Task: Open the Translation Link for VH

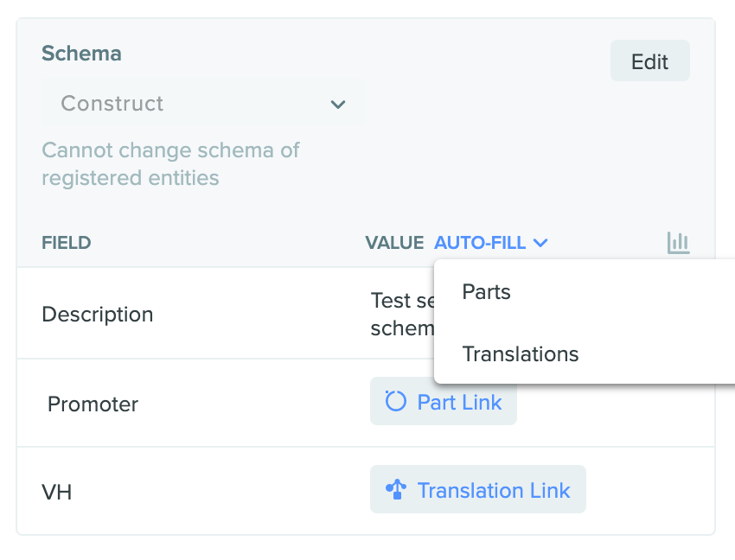Action: point(478,490)
